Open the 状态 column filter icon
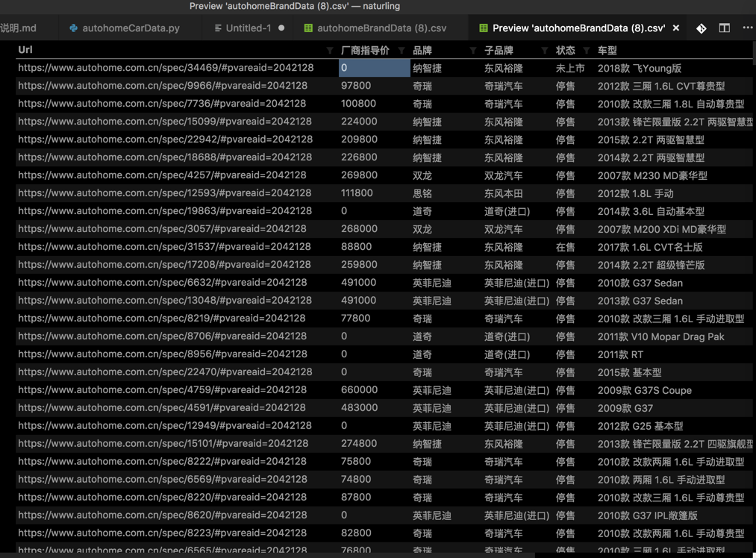756x558 pixels. point(587,51)
